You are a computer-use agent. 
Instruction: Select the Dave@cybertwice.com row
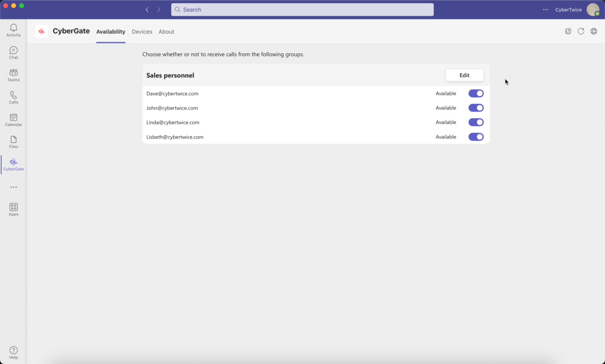click(x=316, y=93)
